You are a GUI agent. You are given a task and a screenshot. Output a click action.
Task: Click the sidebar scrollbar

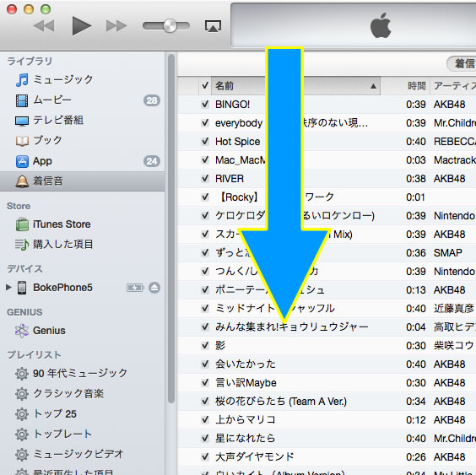(171, 229)
